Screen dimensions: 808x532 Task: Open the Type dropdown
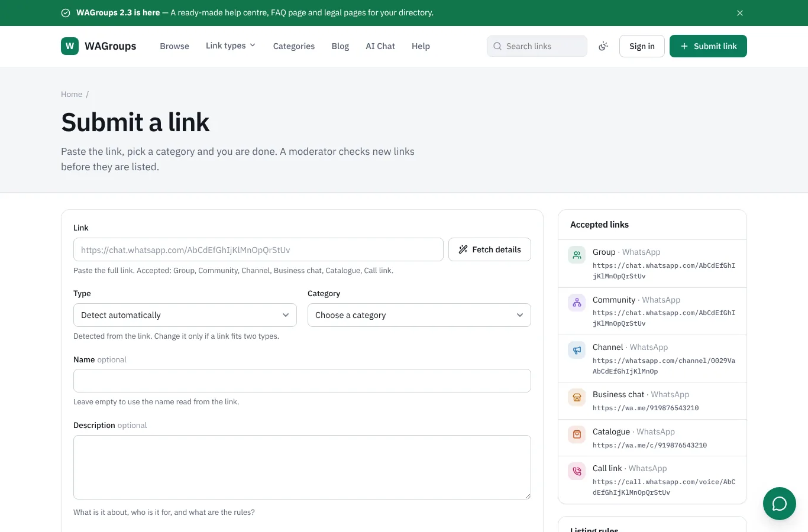pos(185,315)
